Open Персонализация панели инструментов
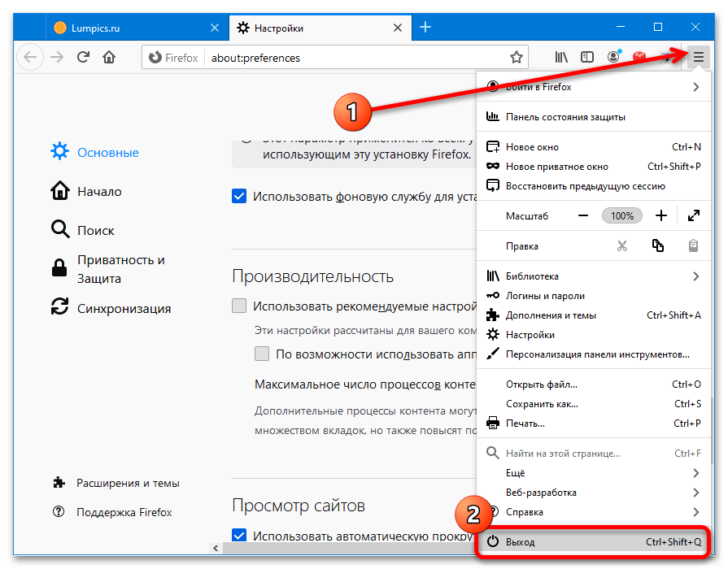This screenshot has height=569, width=728. click(x=594, y=354)
